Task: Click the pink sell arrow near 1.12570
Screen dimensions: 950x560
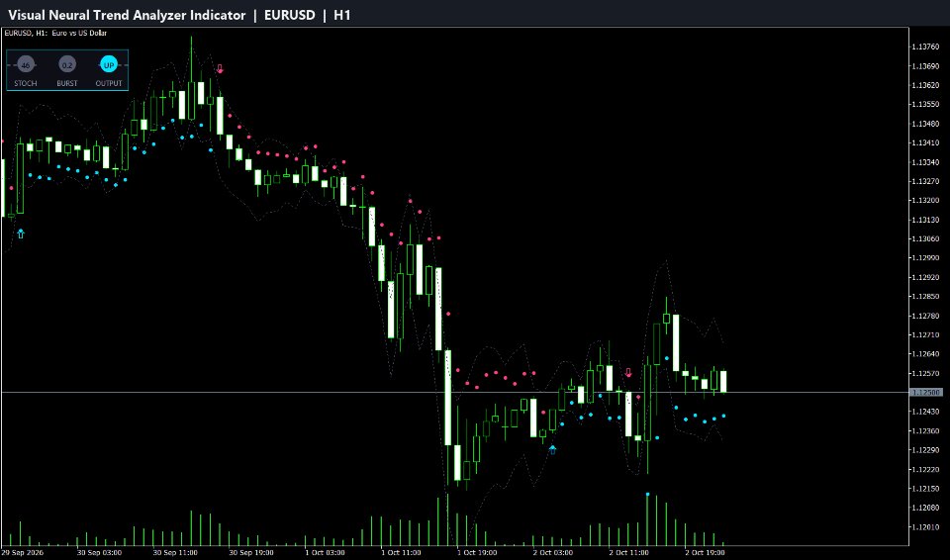Action: coord(629,373)
